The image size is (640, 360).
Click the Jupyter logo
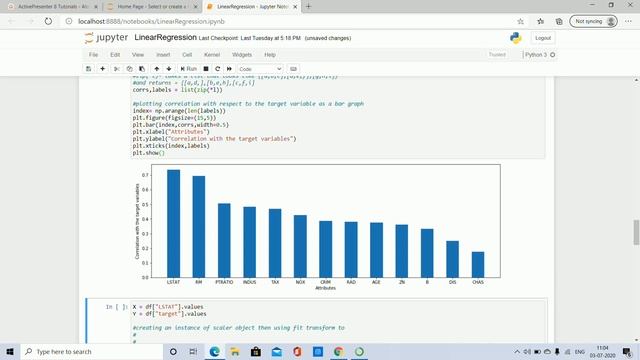(x=106, y=38)
